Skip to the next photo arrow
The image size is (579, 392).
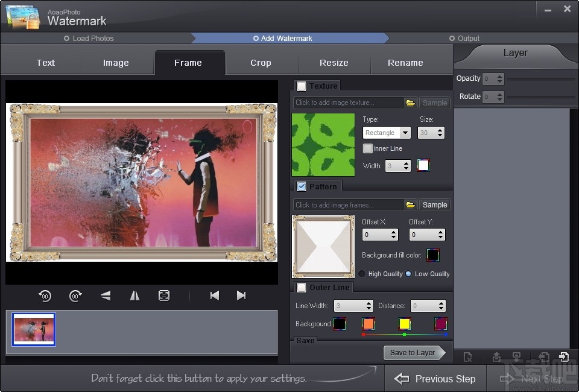241,296
